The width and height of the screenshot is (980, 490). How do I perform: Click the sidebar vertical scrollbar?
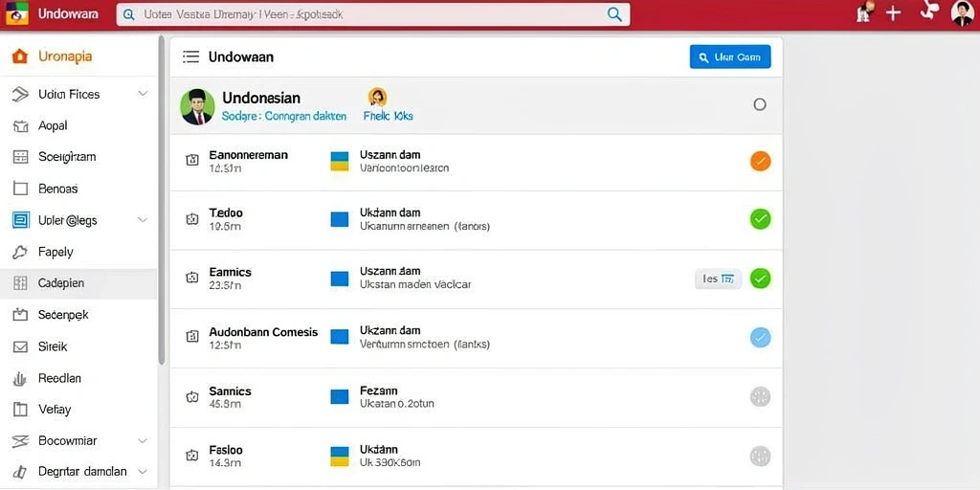(x=161, y=200)
